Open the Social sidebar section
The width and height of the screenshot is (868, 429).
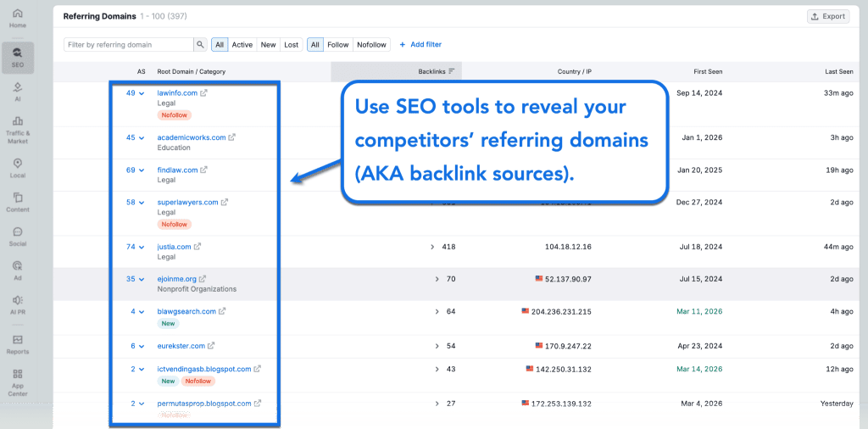[18, 237]
